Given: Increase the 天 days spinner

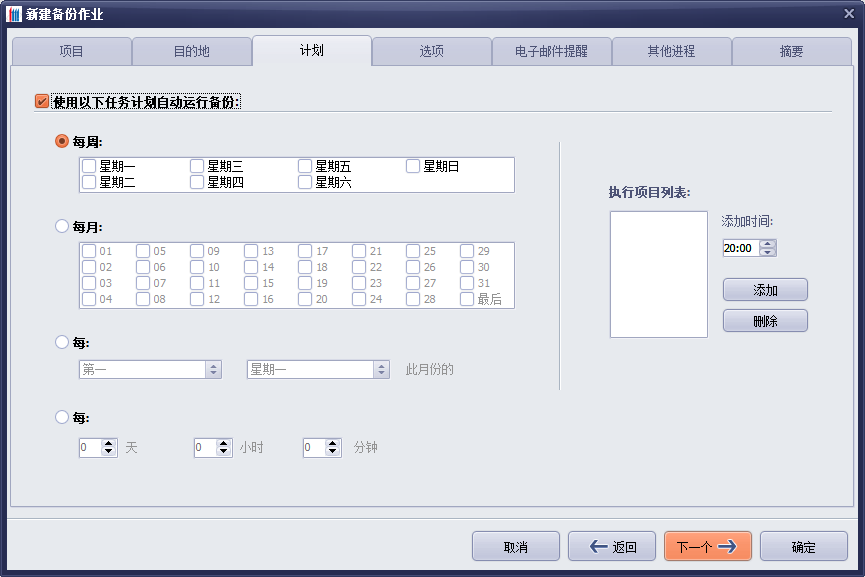Looking at the screenshot, I should [109, 443].
